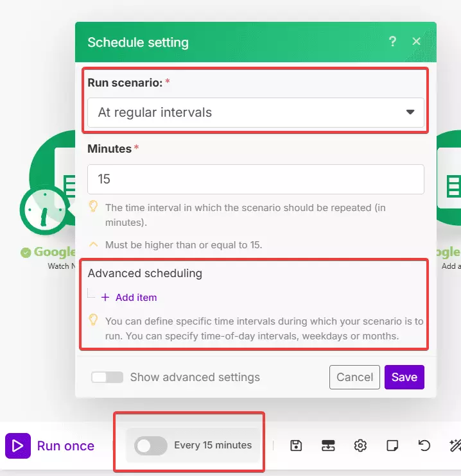Click the plus icon beside Add item
461x476 pixels.
105,297
